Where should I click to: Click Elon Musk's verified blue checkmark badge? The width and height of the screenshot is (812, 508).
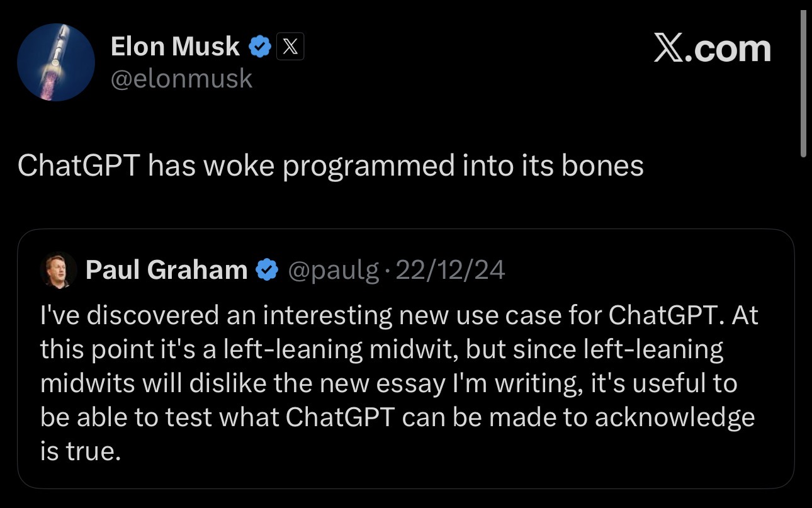click(x=259, y=46)
